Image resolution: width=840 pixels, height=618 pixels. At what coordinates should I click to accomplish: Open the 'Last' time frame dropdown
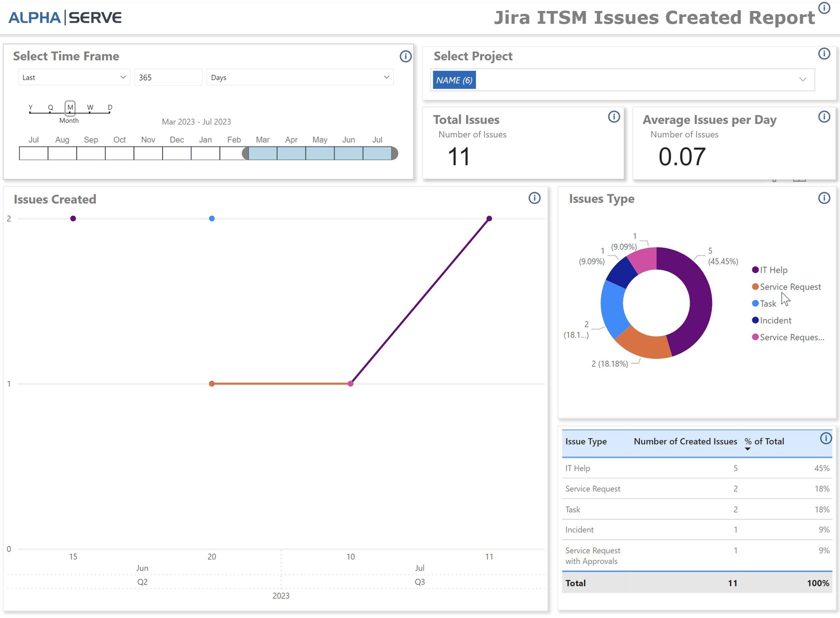(x=73, y=77)
